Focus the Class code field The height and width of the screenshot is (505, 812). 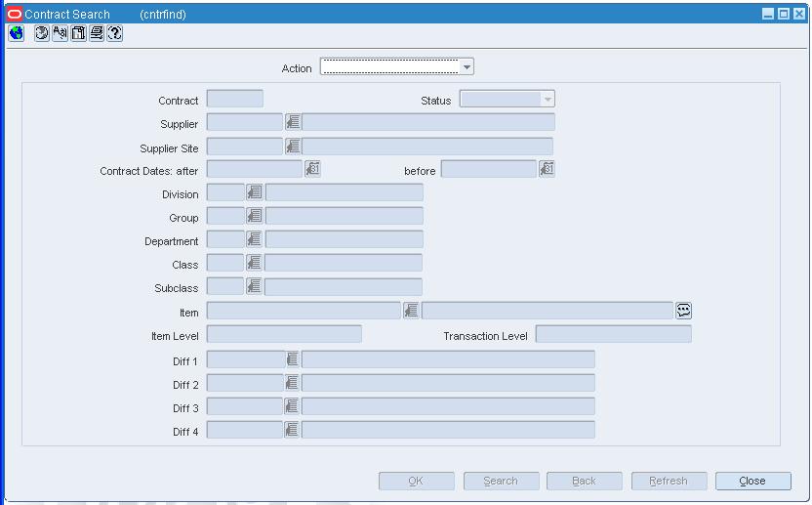(225, 263)
